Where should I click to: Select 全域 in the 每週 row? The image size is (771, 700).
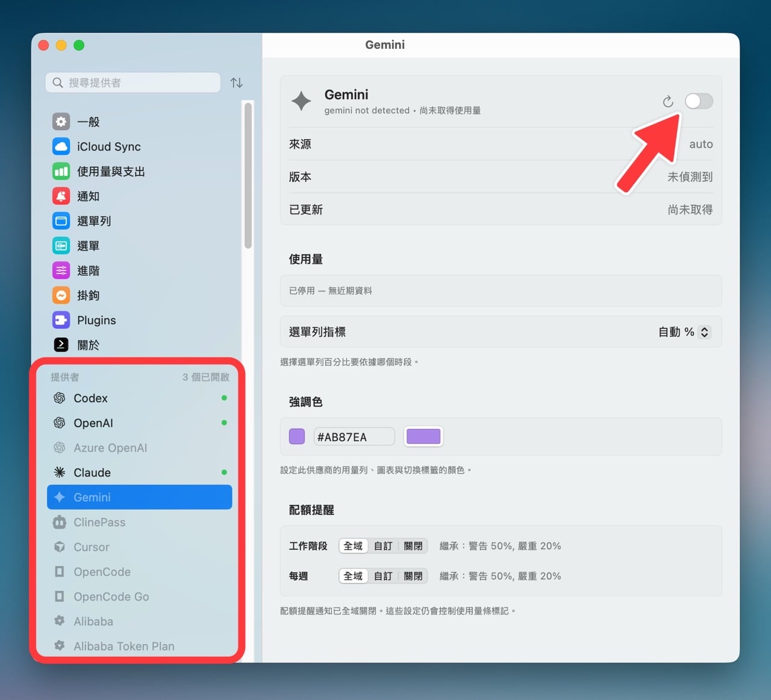[353, 576]
